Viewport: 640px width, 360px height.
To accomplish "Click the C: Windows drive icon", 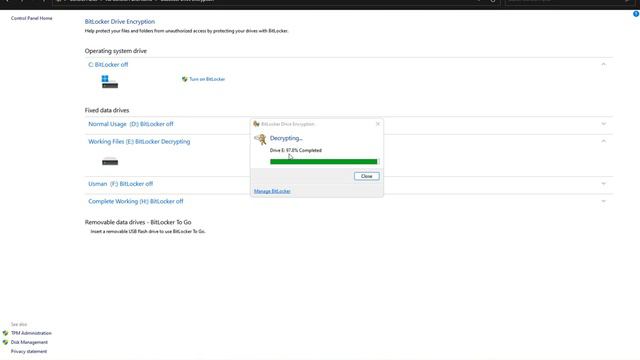I will 109,82.
